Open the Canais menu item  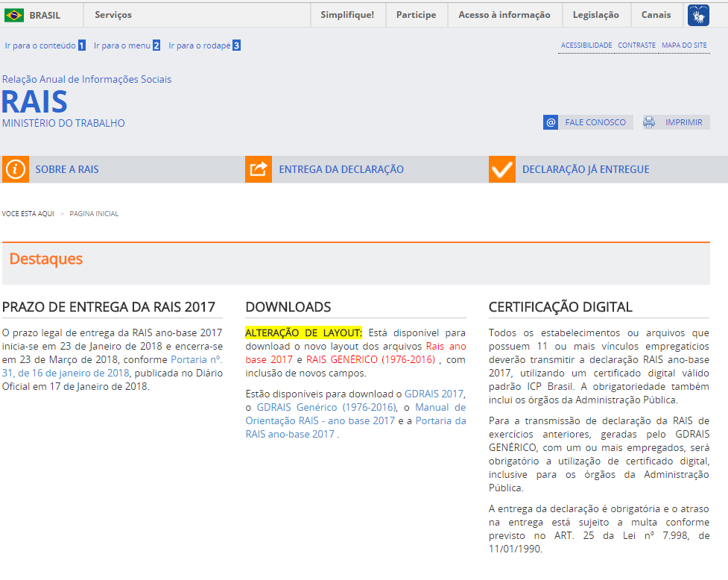656,15
